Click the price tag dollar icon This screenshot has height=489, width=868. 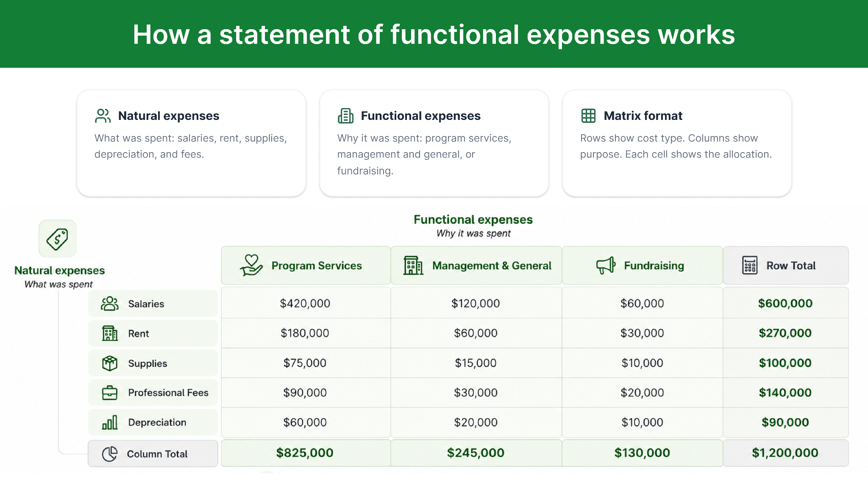click(58, 239)
